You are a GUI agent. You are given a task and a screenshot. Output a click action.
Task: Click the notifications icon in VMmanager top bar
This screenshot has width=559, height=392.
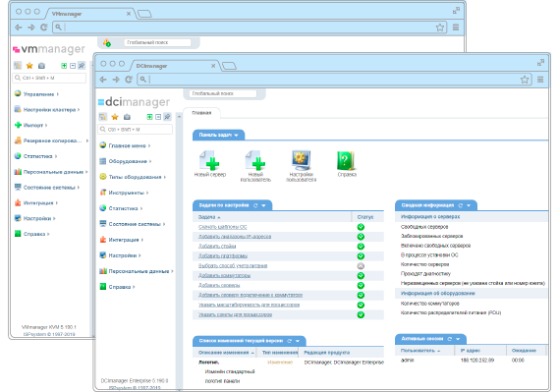107,43
